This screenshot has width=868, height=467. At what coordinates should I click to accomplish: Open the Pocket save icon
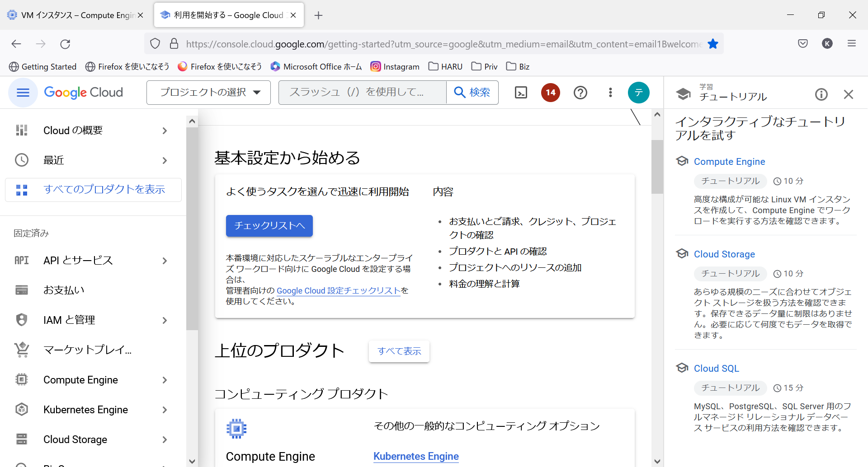pos(803,44)
